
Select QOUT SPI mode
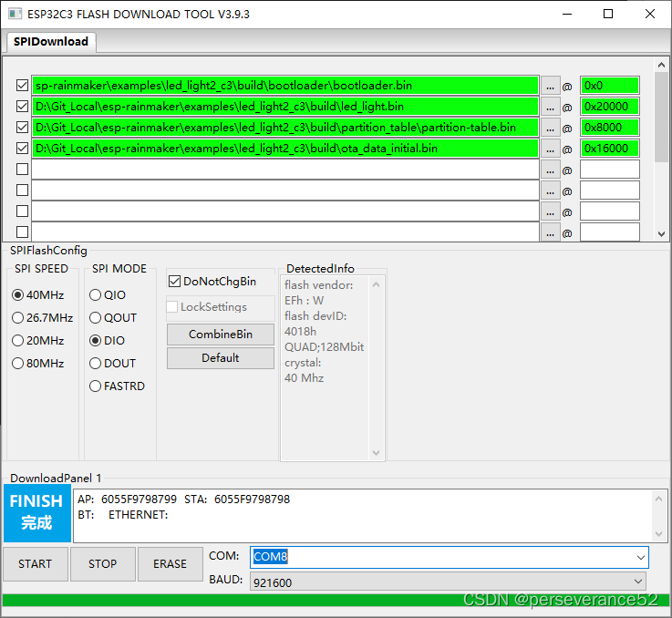(x=113, y=317)
